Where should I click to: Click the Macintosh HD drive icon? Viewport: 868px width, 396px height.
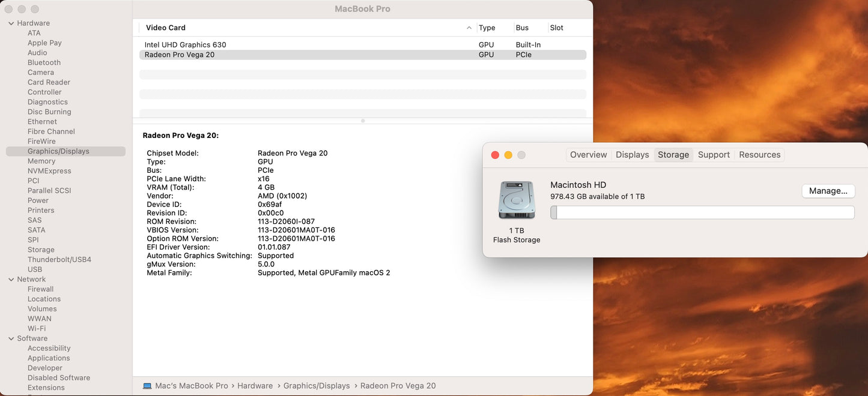(x=516, y=200)
